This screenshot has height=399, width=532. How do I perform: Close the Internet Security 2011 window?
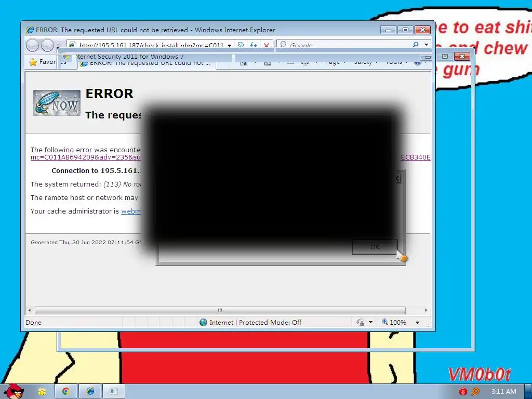click(x=462, y=56)
